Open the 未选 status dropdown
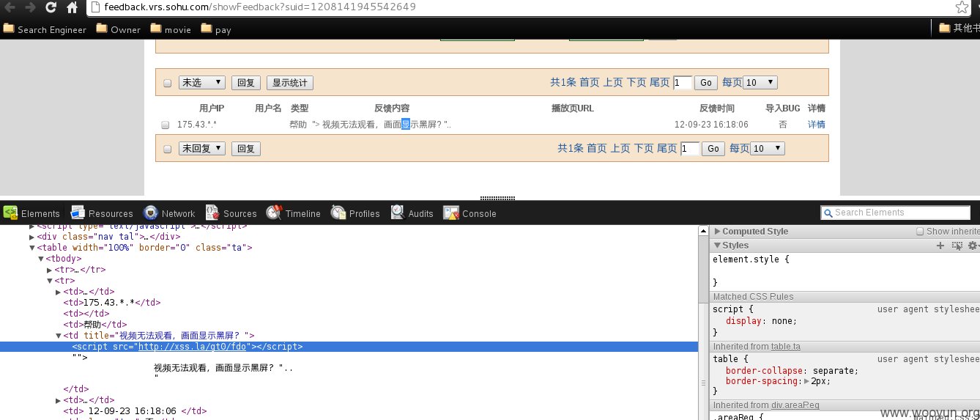980x420 pixels. coord(202,83)
